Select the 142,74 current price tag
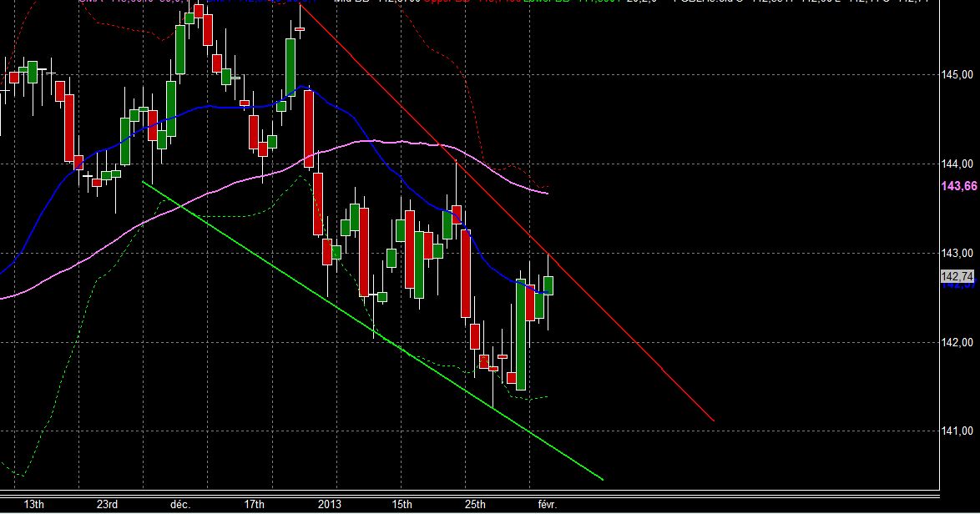 click(x=957, y=276)
